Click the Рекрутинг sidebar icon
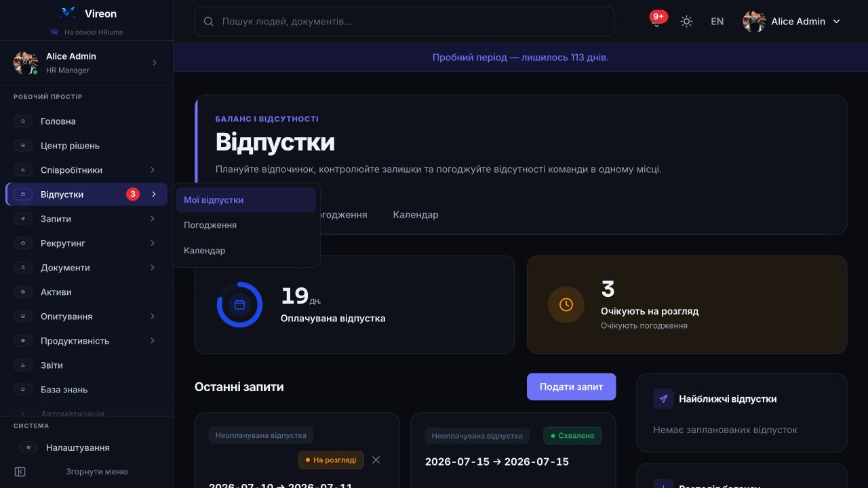Image resolution: width=868 pixels, height=488 pixels. pyautogui.click(x=23, y=243)
